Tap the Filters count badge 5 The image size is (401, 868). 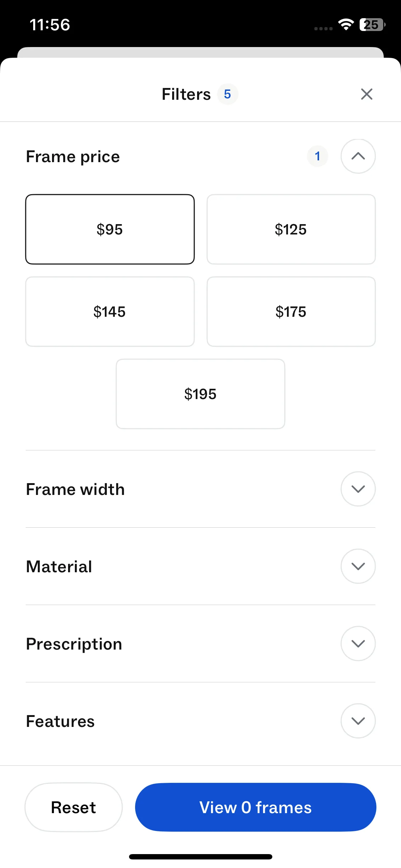pos(227,94)
